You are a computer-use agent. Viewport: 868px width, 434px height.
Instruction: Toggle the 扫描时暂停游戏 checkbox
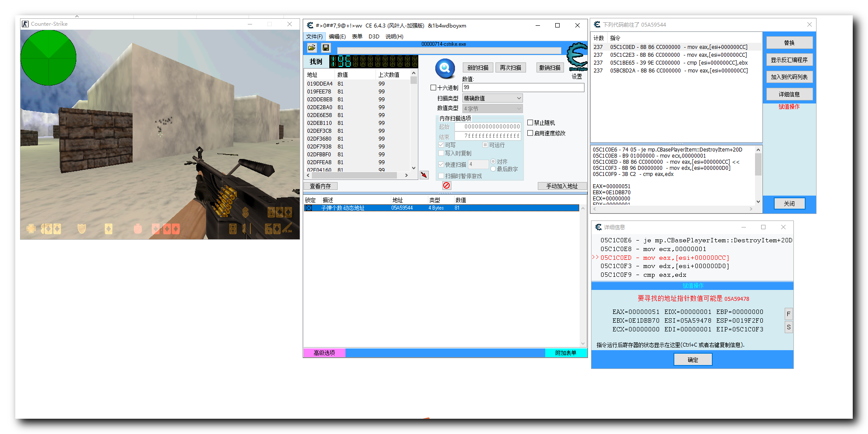(441, 176)
